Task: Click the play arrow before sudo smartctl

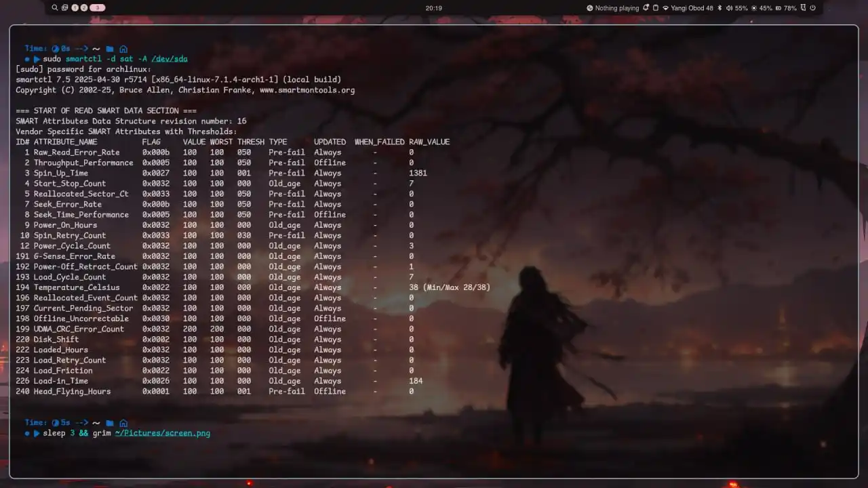Action: [x=37, y=59]
